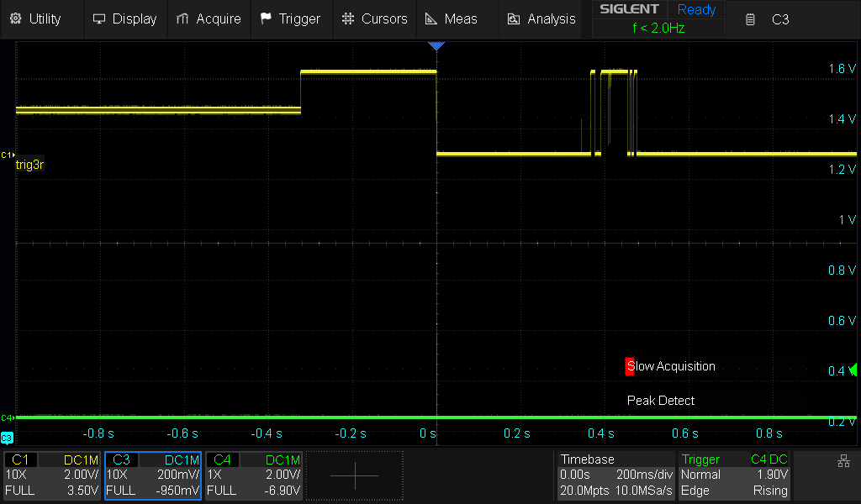Click the blue trigger position marker

[436, 46]
